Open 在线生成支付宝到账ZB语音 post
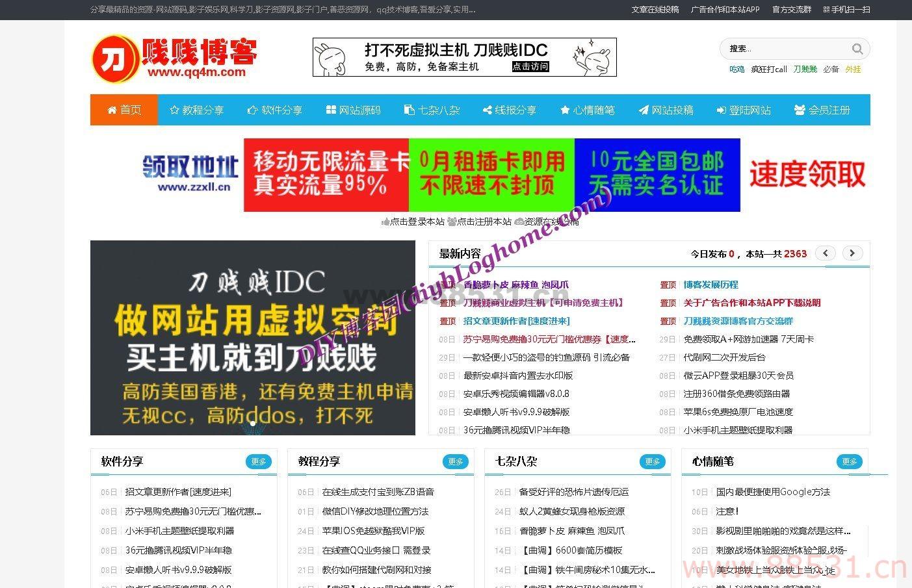This screenshot has width=912, height=588. tap(378, 492)
